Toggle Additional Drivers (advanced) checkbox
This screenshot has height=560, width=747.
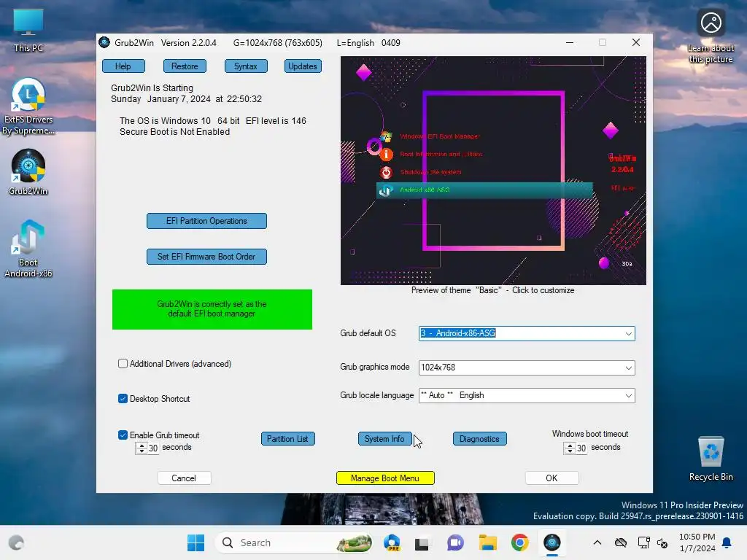coord(123,364)
